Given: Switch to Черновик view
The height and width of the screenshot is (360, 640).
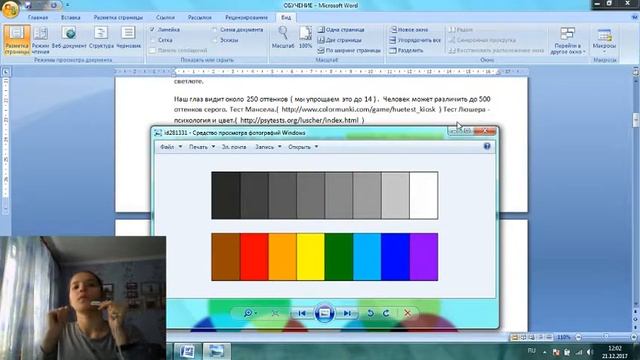Looking at the screenshot, I should [x=128, y=38].
